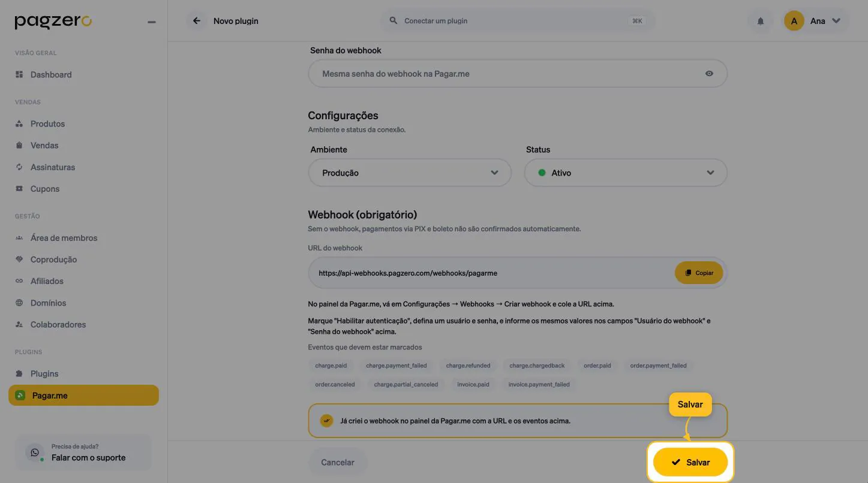
Task: Open the Colaboradores page
Action: [x=58, y=325]
